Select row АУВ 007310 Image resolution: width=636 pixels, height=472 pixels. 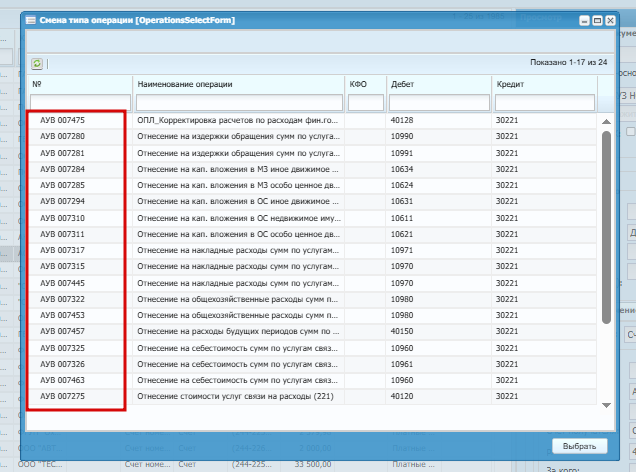click(x=312, y=218)
